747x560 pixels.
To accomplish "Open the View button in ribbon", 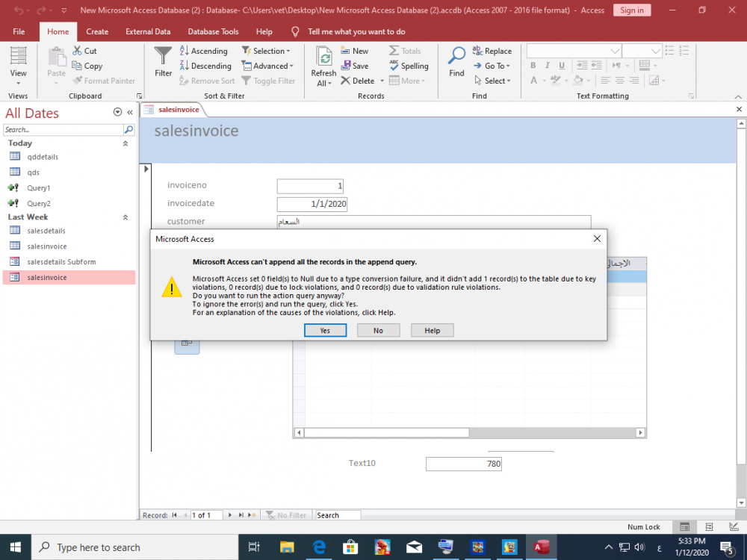I will [18, 65].
